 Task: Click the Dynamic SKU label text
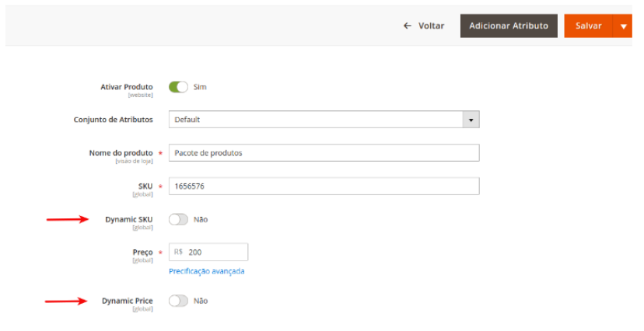pos(129,219)
